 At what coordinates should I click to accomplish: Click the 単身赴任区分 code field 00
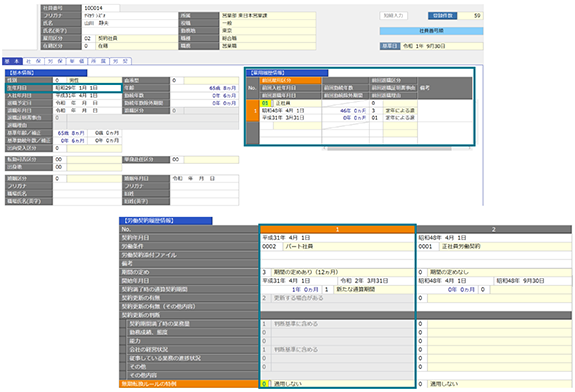pos(176,160)
